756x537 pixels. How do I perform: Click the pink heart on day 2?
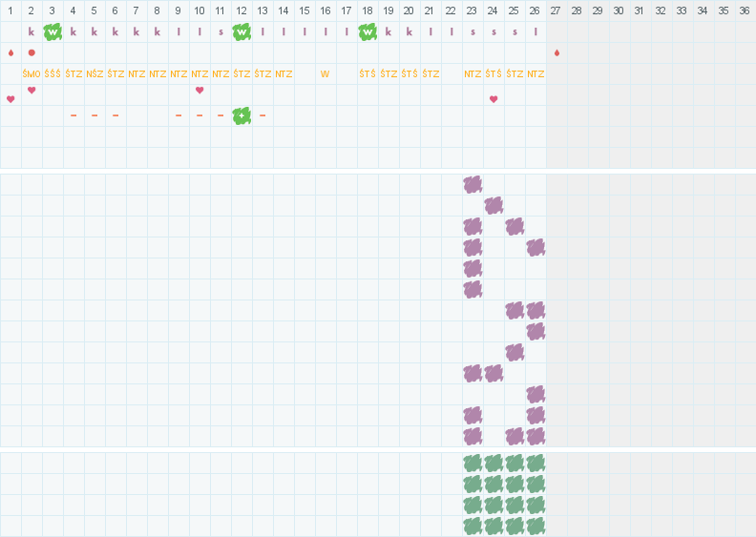point(31,91)
